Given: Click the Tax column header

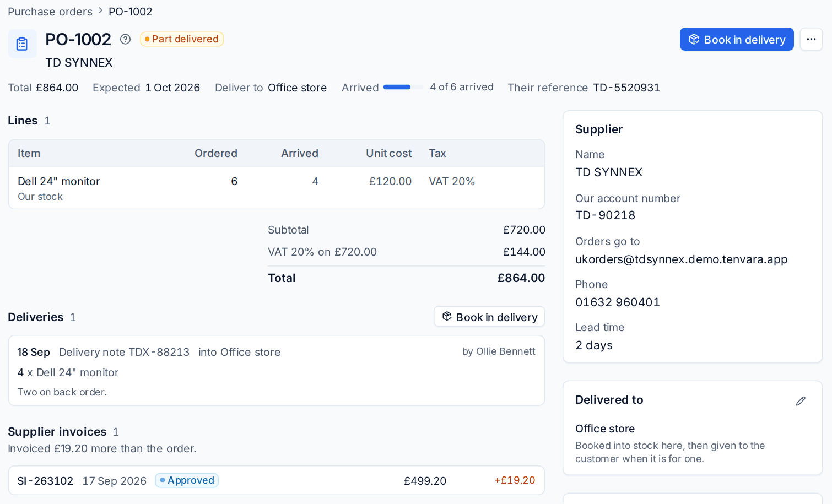Looking at the screenshot, I should click(437, 153).
